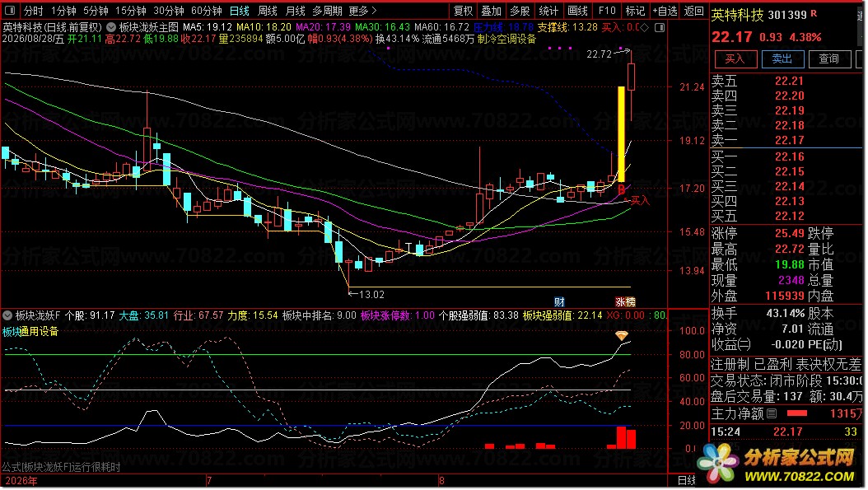
Task: Click the 15:24 trade tick row
Action: 785,432
